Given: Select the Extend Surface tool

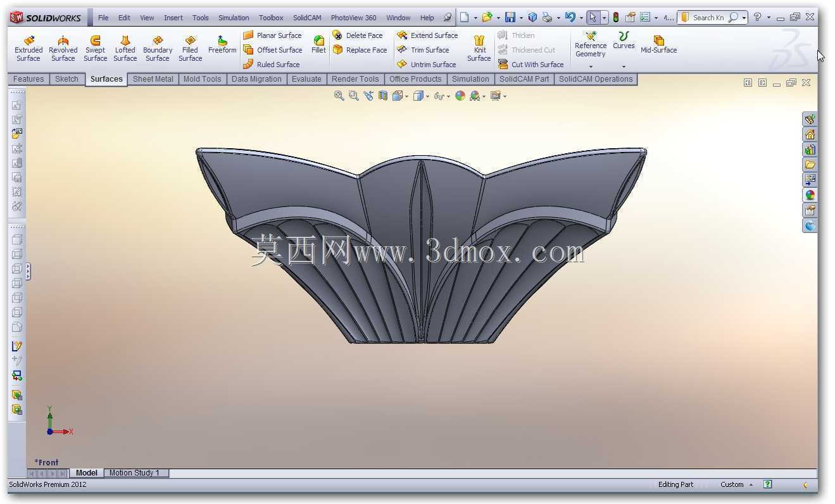Looking at the screenshot, I should coord(427,35).
